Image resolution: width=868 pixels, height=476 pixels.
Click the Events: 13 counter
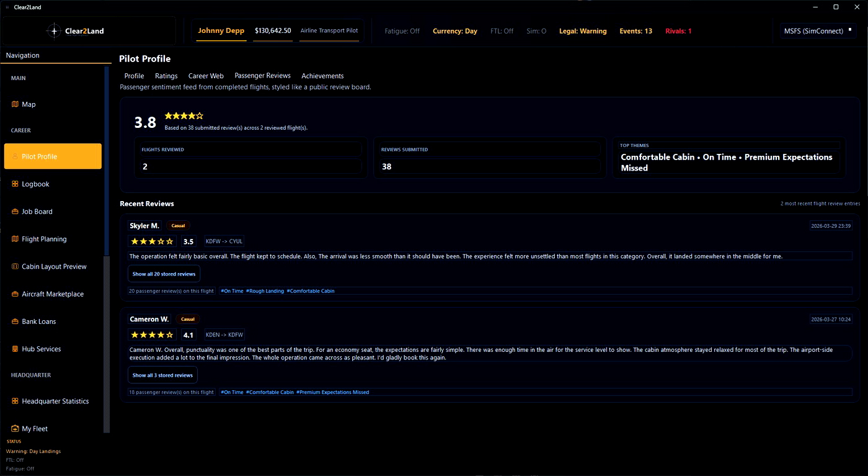636,31
